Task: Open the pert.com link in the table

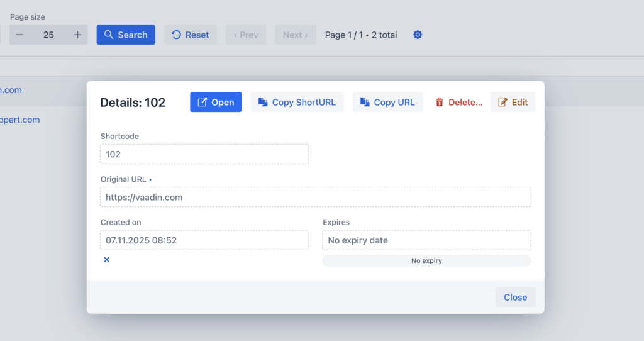Action: click(19, 120)
